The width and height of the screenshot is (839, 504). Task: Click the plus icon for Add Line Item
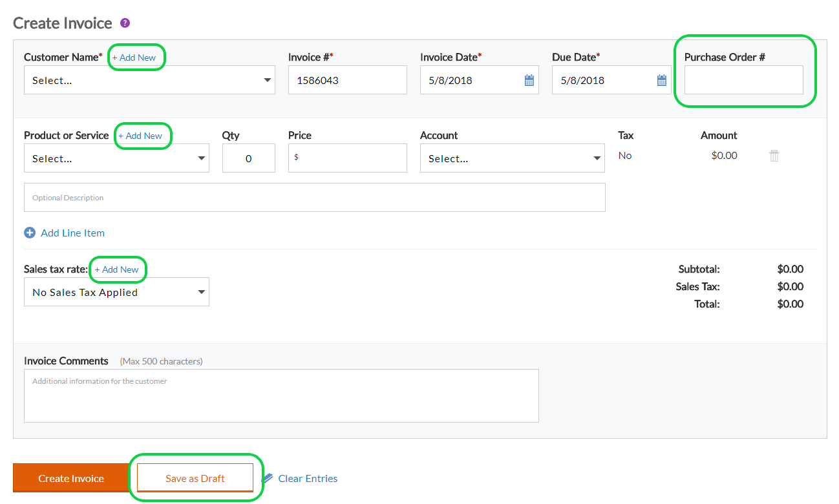coord(30,233)
